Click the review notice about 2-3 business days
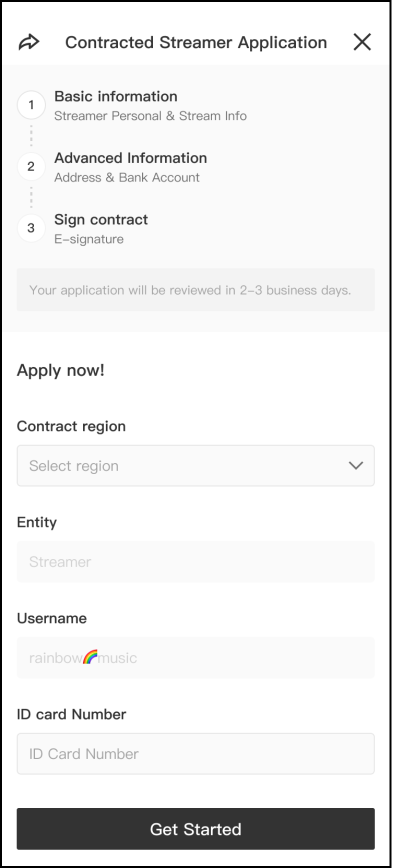 click(195, 290)
